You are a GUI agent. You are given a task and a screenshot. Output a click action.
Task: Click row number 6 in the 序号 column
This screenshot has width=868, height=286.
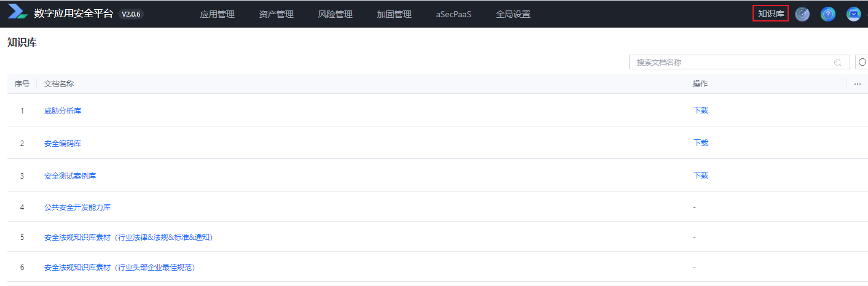click(x=22, y=268)
